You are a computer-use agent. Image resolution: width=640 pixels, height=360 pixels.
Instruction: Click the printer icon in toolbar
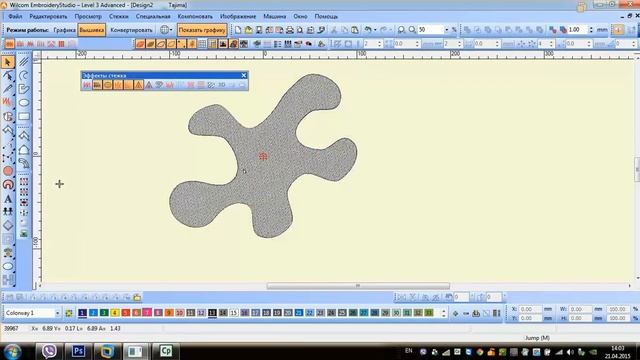click(x=289, y=30)
